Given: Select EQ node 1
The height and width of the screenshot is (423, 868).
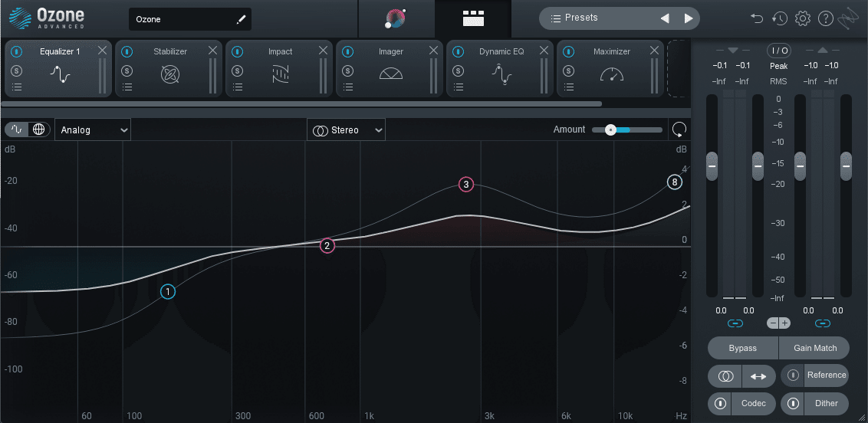Looking at the screenshot, I should (168, 291).
